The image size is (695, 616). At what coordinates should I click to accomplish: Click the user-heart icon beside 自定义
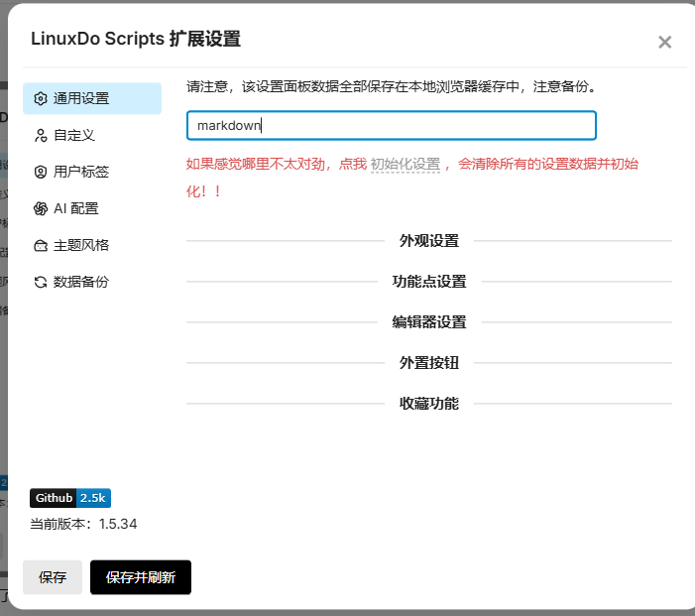(x=41, y=135)
